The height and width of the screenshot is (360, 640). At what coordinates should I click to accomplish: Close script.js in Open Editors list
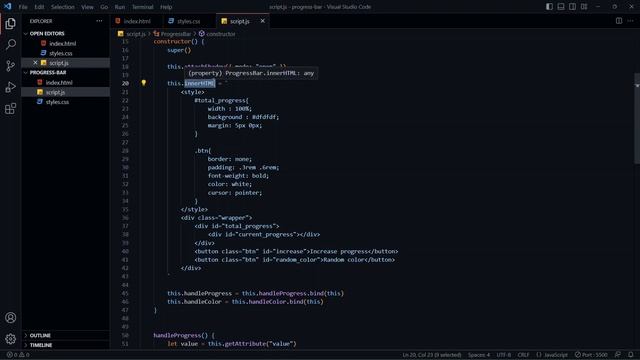click(35, 63)
